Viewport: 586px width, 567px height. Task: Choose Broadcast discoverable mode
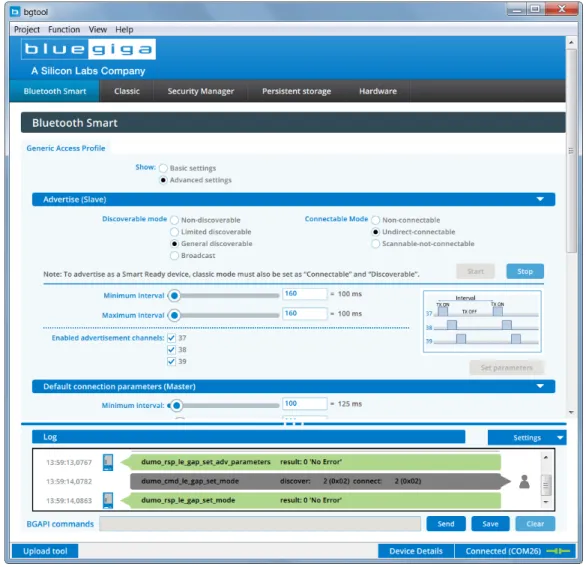click(x=174, y=256)
